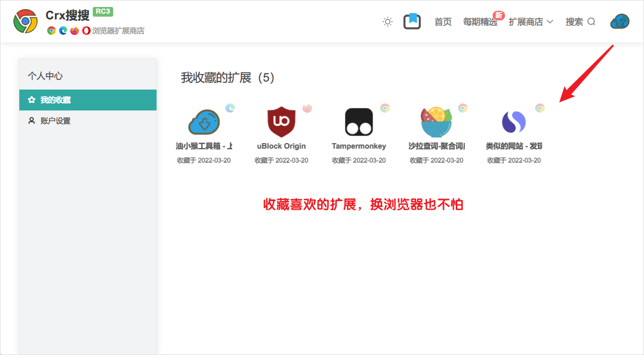
Task: Click the 我收藏的扩展（5） heading
Action: [228, 78]
